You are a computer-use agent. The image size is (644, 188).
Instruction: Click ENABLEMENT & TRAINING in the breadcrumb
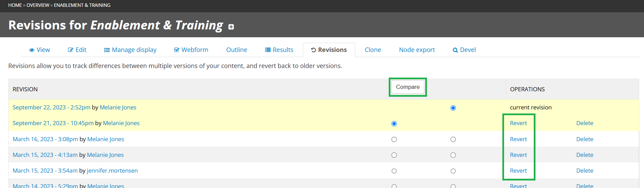(x=82, y=5)
